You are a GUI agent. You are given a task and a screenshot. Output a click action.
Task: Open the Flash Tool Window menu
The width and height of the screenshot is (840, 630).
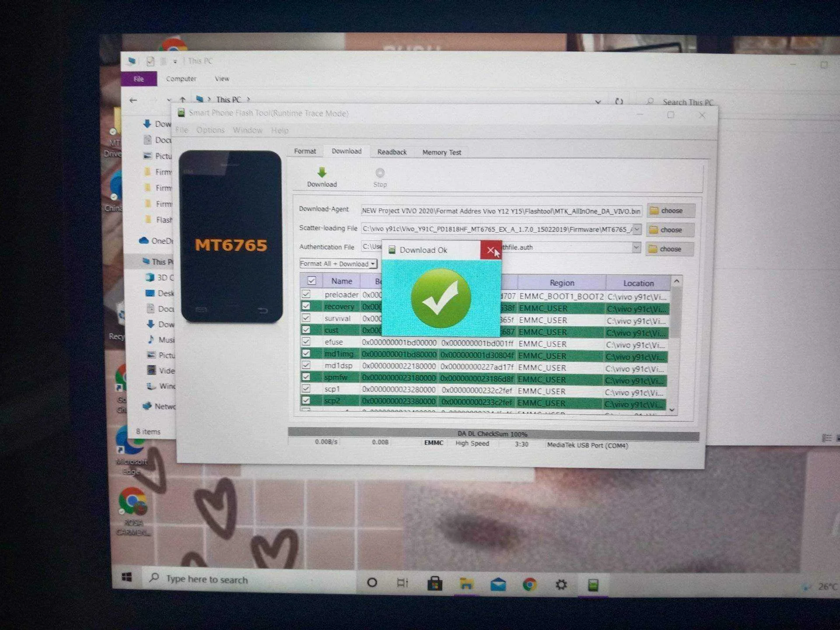[x=248, y=130]
